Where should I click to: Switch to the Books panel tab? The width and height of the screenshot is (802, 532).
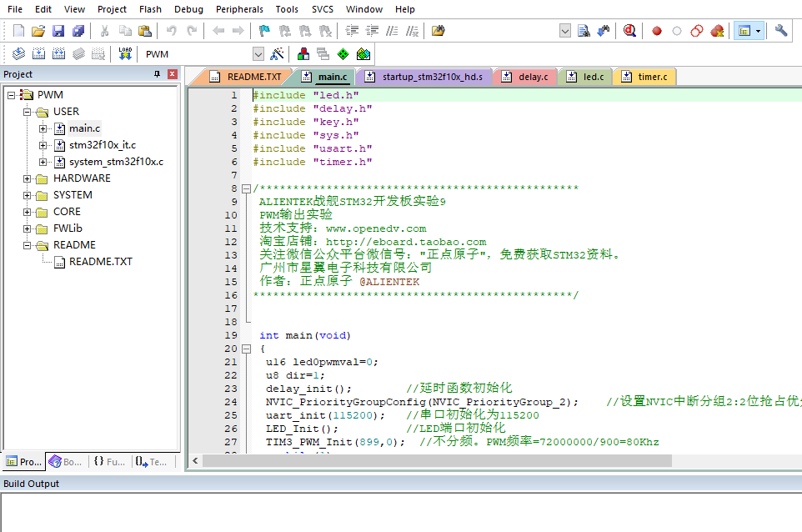click(66, 461)
